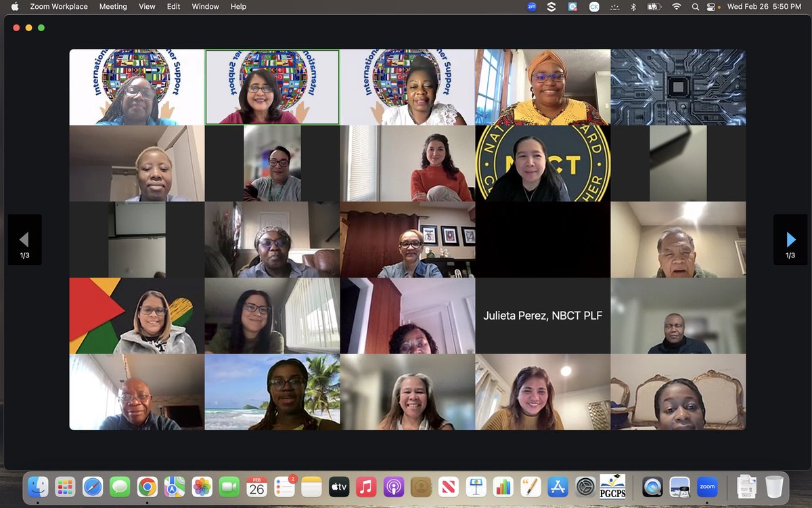812x508 pixels.
Task: Open the Meeting menu
Action: click(113, 7)
